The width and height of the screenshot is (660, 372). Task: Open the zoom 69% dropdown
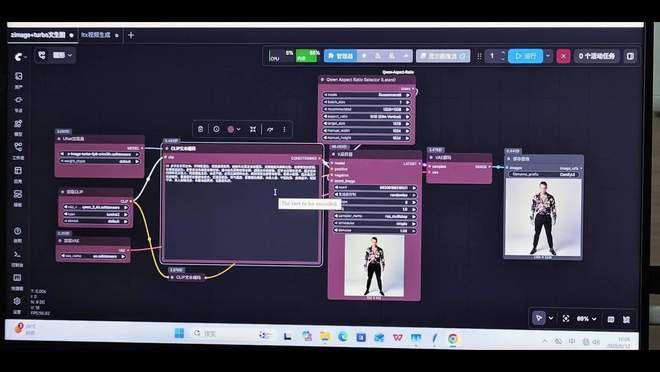pos(587,319)
